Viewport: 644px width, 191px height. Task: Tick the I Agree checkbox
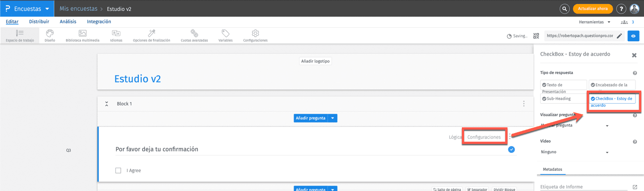(x=118, y=170)
